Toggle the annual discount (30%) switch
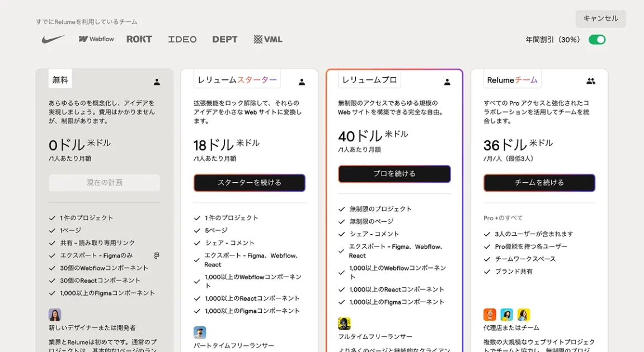Image resolution: width=644 pixels, height=352 pixels. pos(596,40)
